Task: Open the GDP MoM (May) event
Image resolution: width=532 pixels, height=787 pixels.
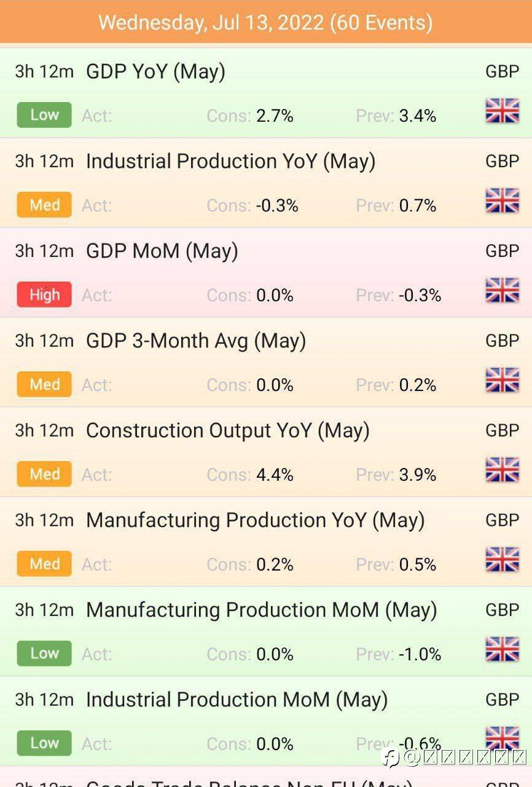Action: coord(162,251)
